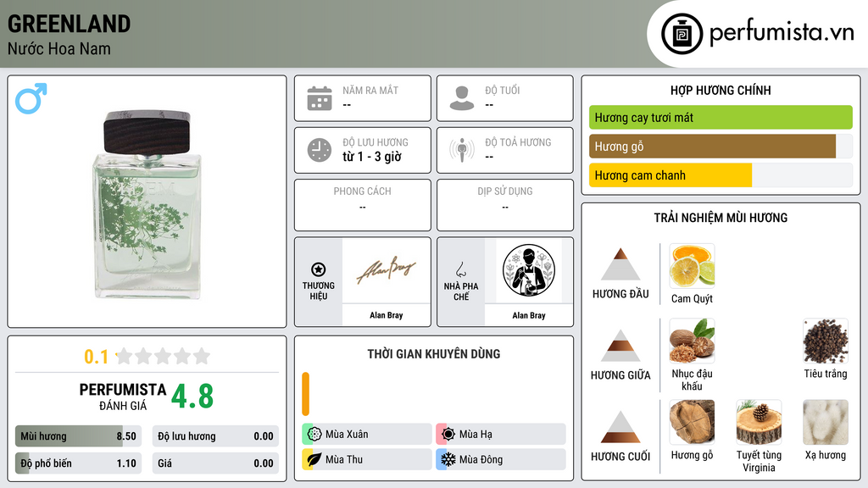Click the Perfumista đánh giá label
Screen dimensions: 868x488
(123, 396)
